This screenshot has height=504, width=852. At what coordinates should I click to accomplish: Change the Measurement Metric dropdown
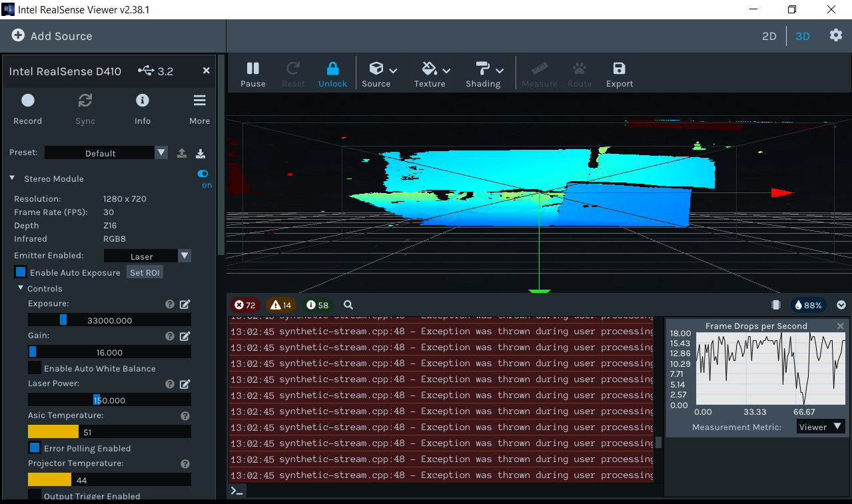coord(820,426)
